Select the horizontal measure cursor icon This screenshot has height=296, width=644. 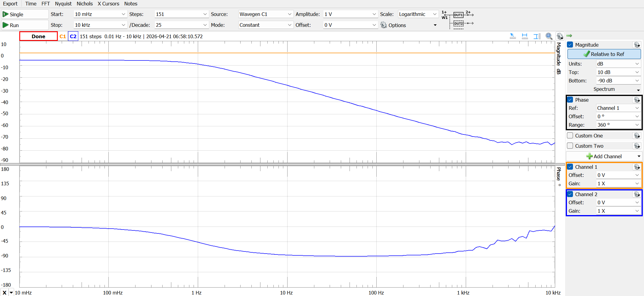tap(524, 36)
